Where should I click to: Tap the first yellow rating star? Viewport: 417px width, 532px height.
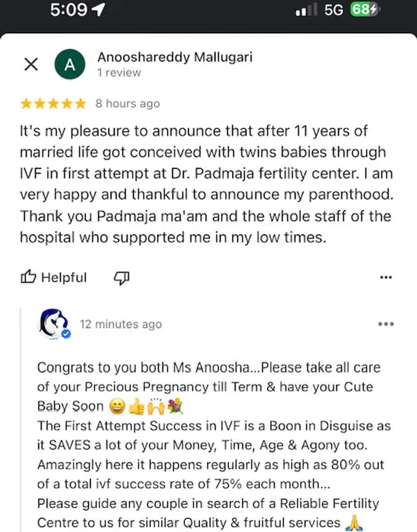[x=26, y=103]
